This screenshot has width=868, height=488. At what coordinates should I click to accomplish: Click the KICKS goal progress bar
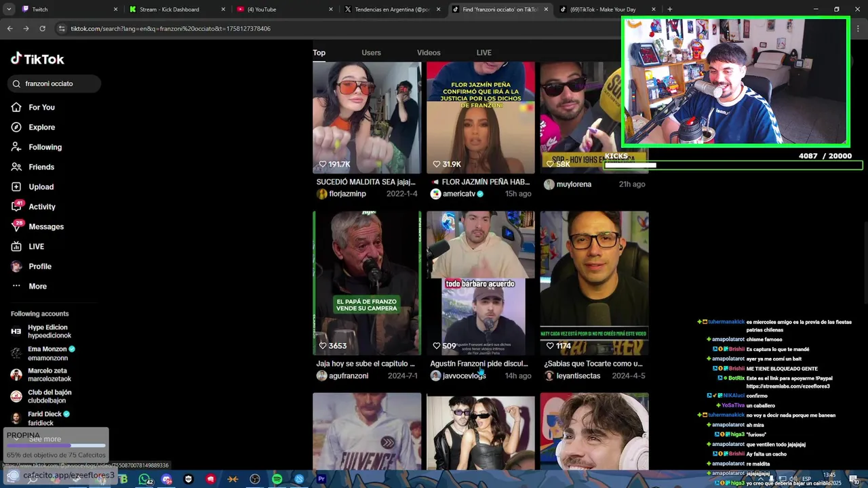click(x=733, y=165)
